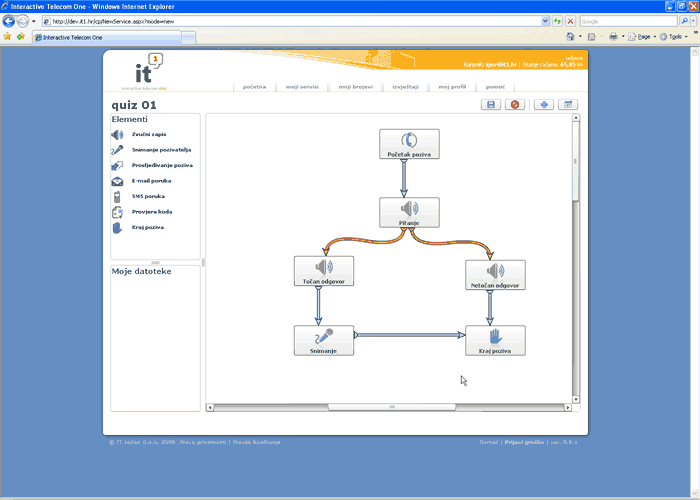
Task: Pick the Prosljeđivanje poziva element
Action: (x=162, y=165)
